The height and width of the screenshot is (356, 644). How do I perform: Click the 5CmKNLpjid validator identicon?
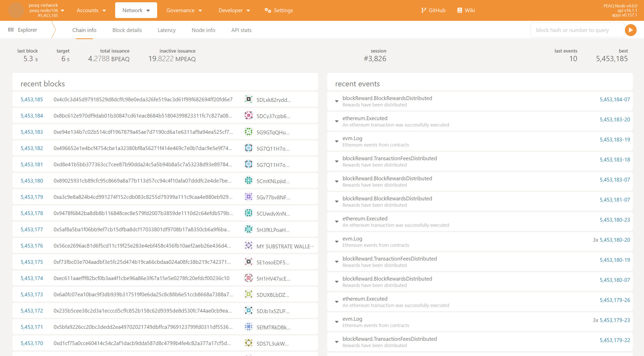pos(248,181)
